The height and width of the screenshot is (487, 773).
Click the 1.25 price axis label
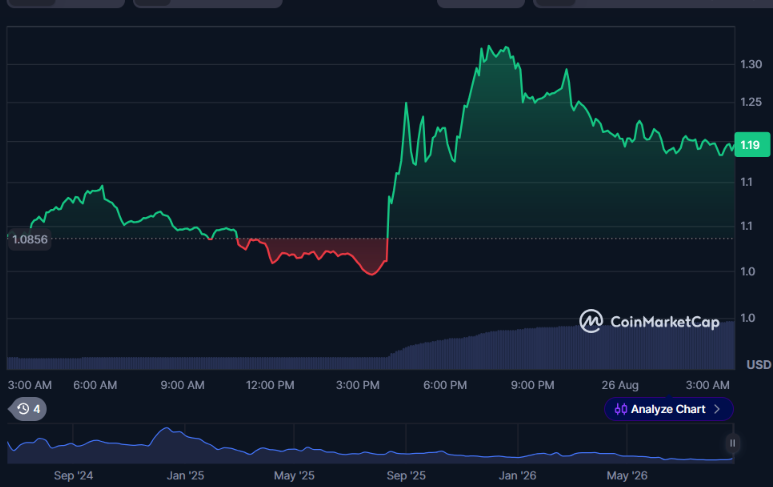(751, 102)
